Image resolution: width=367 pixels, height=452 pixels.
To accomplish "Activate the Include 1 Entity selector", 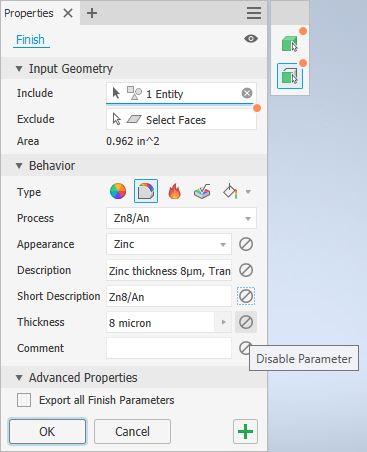I will (x=181, y=93).
